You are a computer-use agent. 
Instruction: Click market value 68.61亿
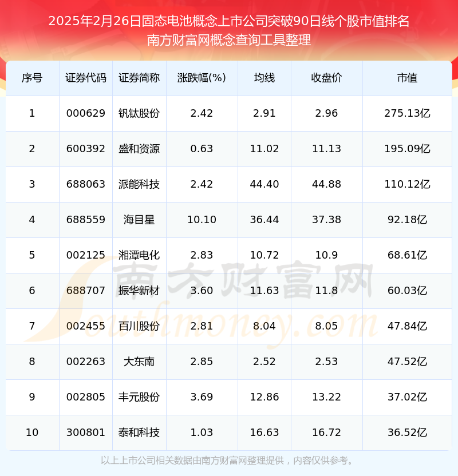407,255
